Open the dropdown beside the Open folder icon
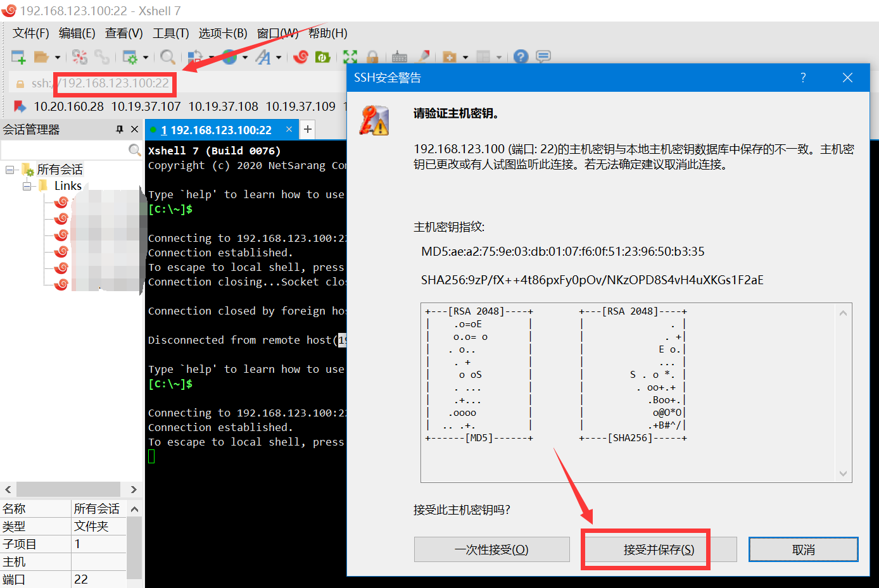The image size is (879, 588). coord(58,57)
